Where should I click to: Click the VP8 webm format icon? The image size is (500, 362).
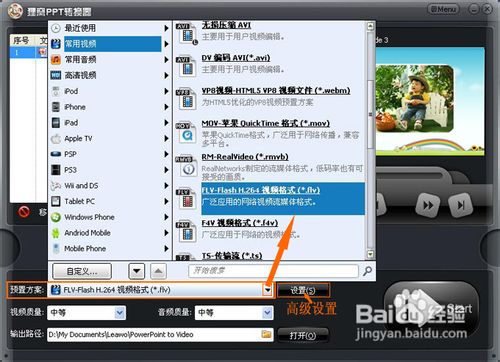coord(186,99)
